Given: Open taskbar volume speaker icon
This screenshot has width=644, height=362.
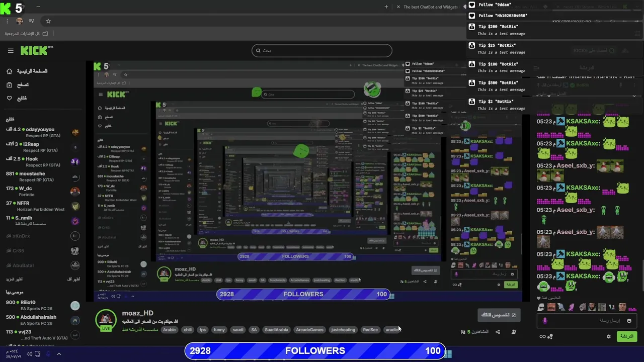Looking at the screenshot, I should [x=29, y=354].
